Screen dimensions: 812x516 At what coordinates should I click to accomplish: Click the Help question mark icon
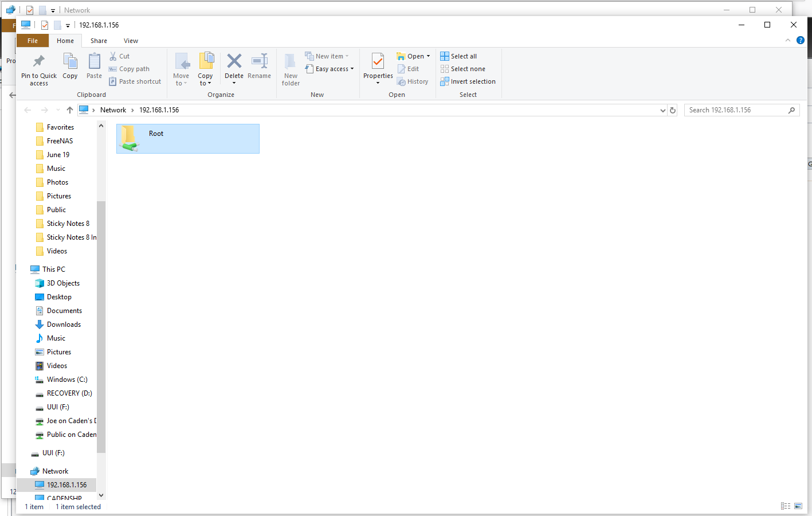[801, 40]
